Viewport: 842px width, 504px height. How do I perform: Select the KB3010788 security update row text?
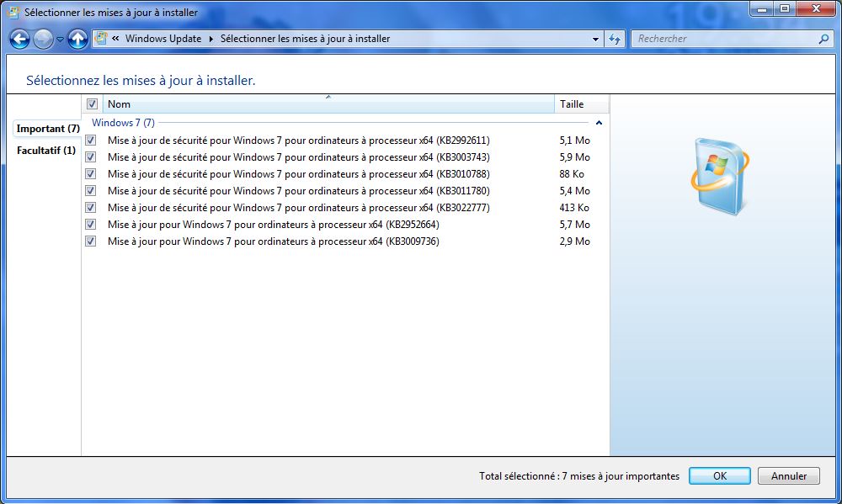point(299,174)
